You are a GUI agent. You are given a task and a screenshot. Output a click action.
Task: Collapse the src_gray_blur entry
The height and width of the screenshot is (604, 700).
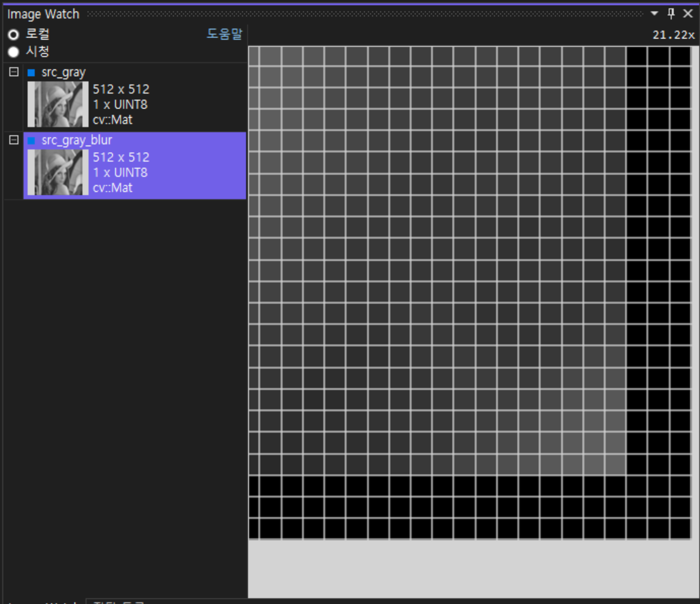pyautogui.click(x=14, y=140)
